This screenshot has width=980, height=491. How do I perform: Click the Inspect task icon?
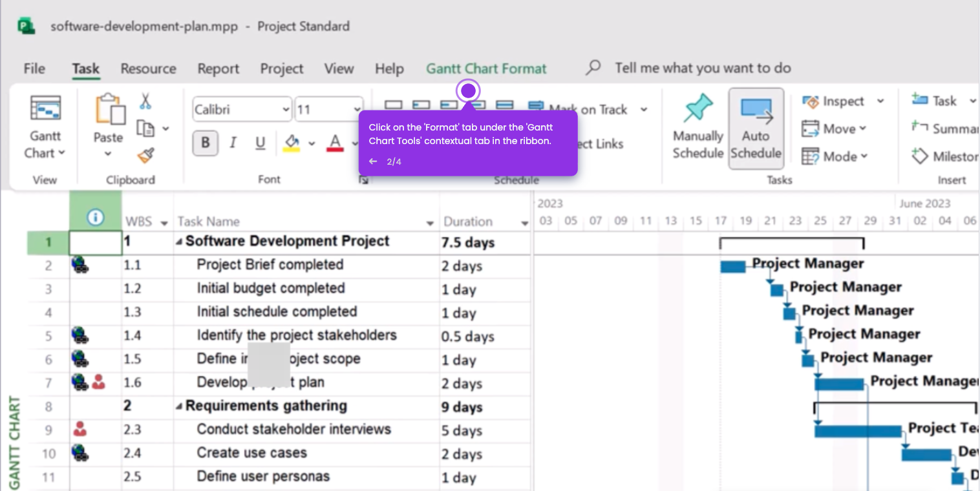(x=811, y=101)
